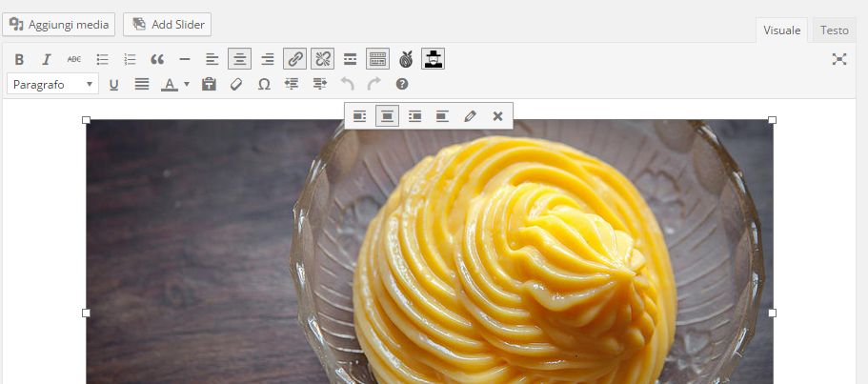Toggle italic text style

click(46, 59)
